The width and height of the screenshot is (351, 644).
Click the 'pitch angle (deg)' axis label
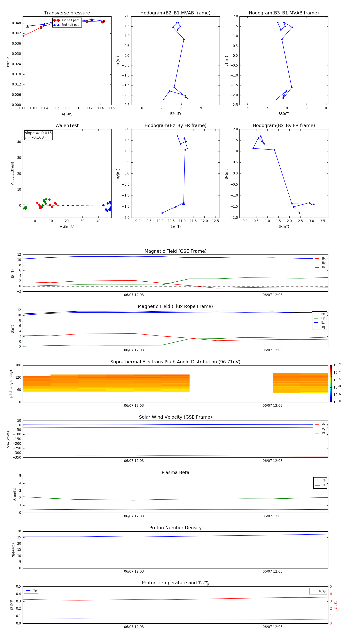[x=11, y=384]
